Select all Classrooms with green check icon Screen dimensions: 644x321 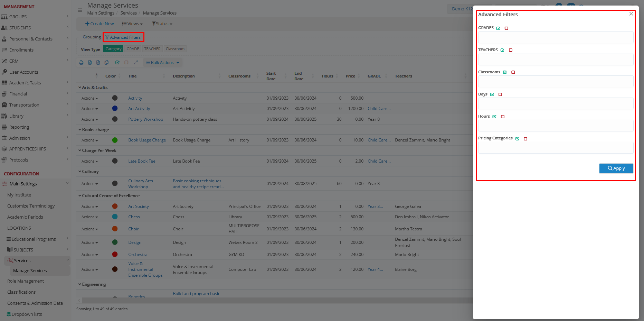pyautogui.click(x=505, y=72)
